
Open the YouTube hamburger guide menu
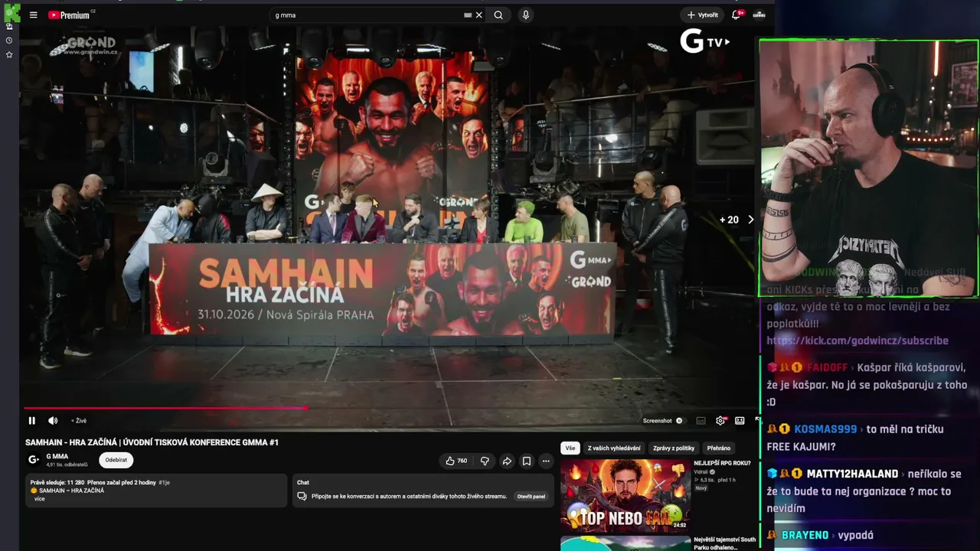coord(33,15)
